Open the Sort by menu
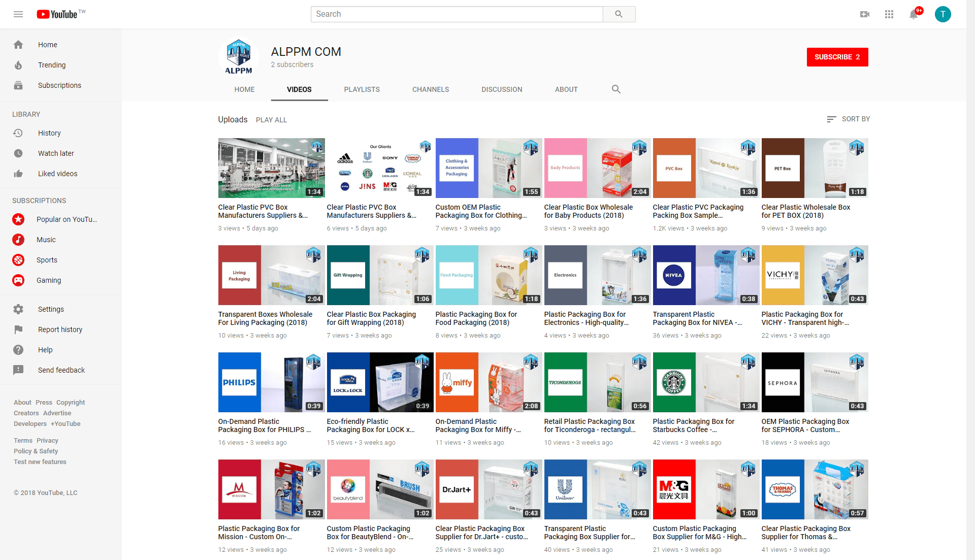This screenshot has width=975, height=560. [848, 119]
